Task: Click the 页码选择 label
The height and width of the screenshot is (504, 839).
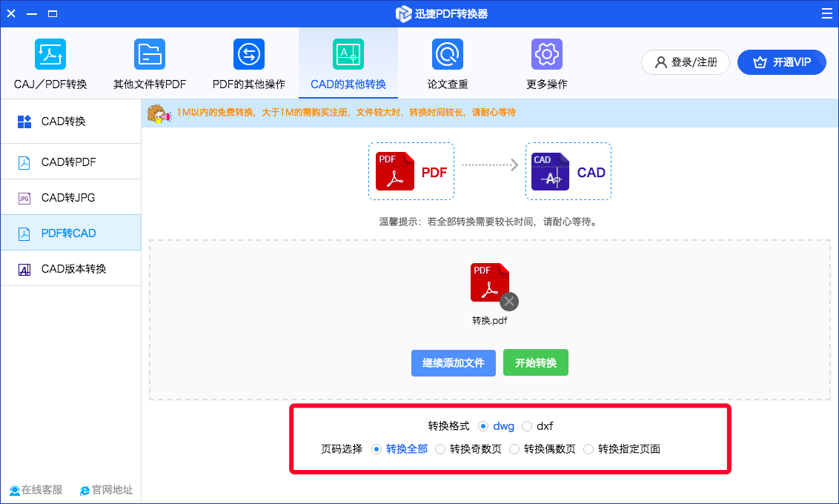Action: click(342, 449)
